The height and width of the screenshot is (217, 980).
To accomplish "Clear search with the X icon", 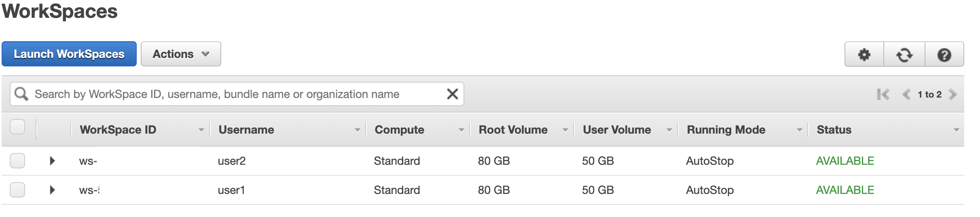I will [452, 94].
